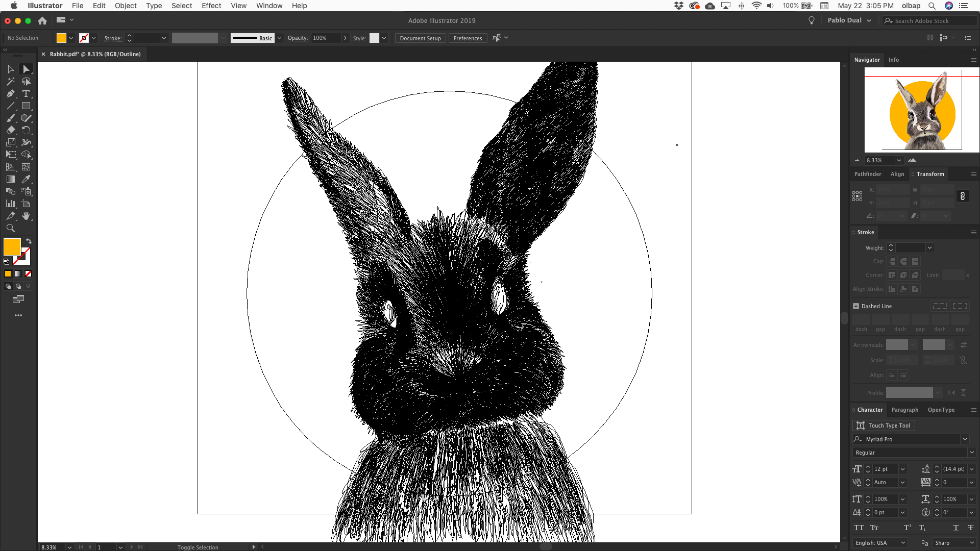Open the Myriad Pro font dropdown
Viewport: 980px width, 551px height.
click(965, 439)
